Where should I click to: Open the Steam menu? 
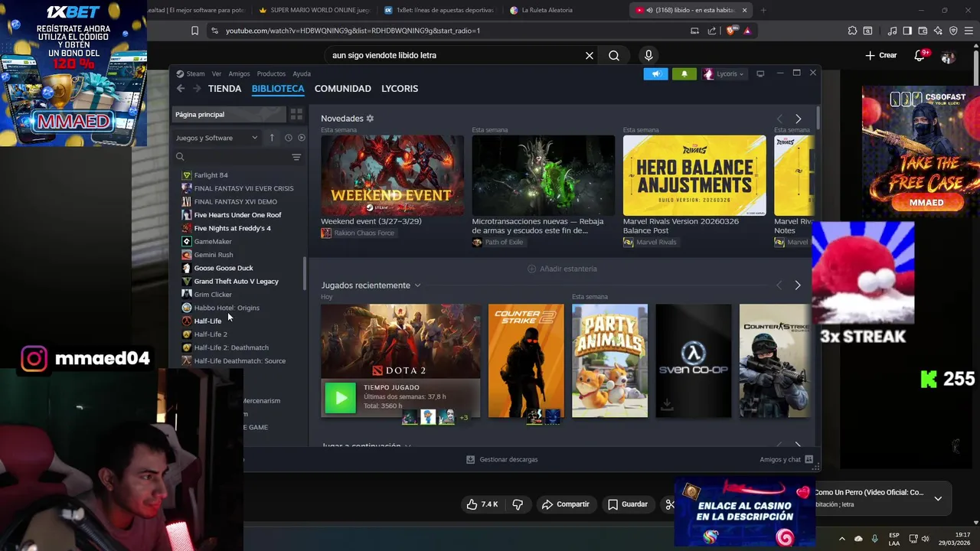point(191,73)
